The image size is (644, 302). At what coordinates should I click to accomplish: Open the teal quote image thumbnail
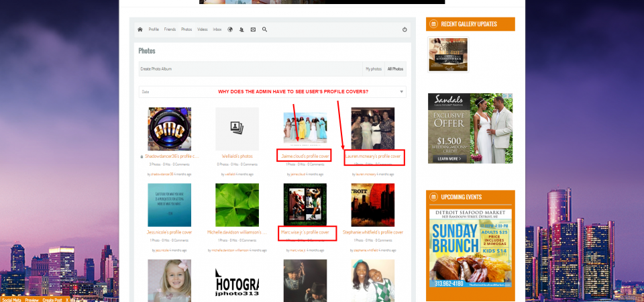click(x=169, y=205)
